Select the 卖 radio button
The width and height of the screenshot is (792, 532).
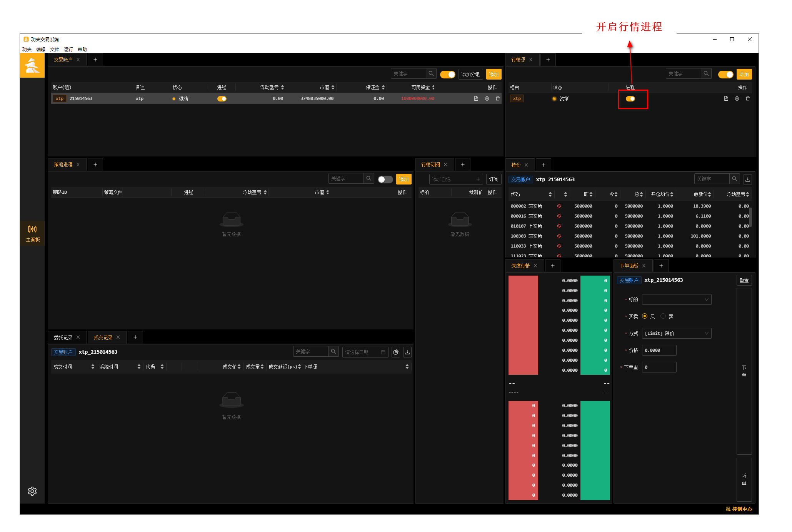tap(663, 316)
